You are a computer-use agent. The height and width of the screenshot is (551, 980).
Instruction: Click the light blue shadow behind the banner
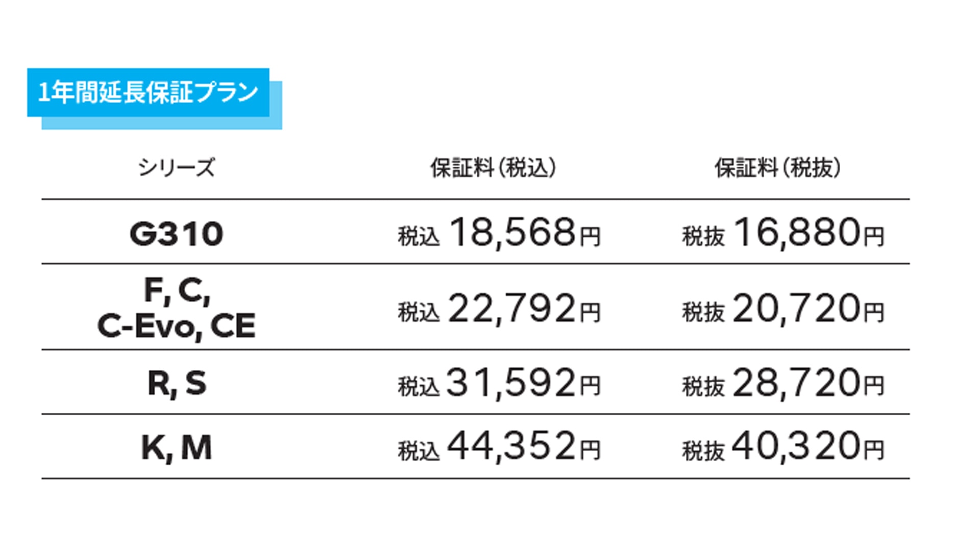tap(276, 106)
